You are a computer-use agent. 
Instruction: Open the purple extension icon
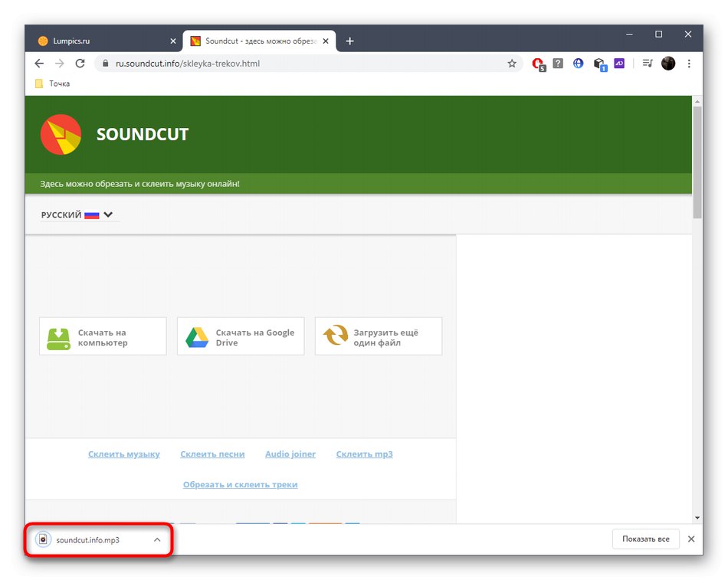tap(619, 63)
